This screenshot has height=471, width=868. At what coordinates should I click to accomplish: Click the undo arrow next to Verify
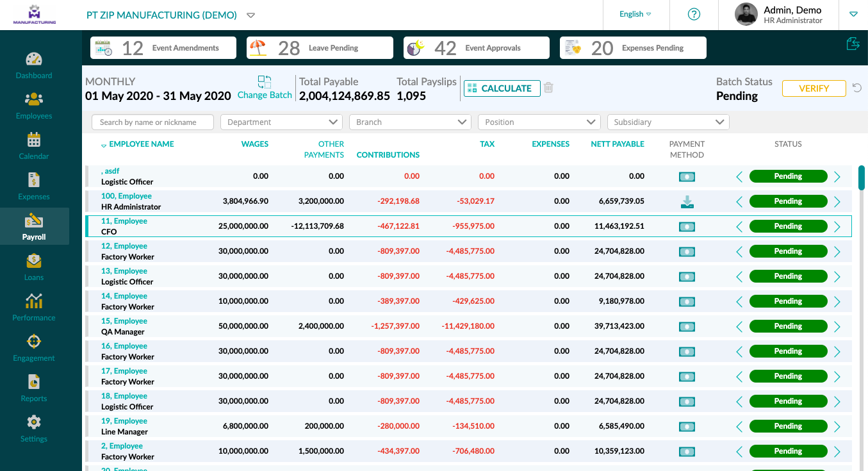click(x=857, y=88)
